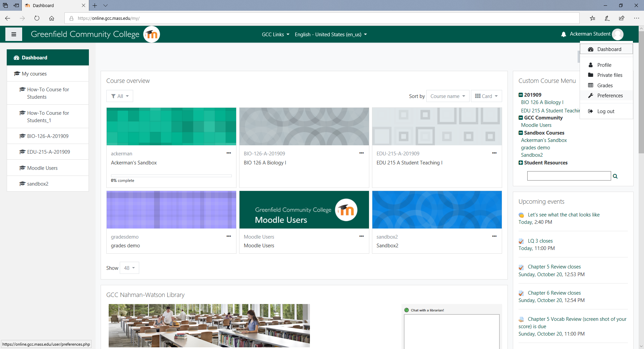Open My courses in the left sidebar
This screenshot has width=644, height=349.
click(x=48, y=73)
